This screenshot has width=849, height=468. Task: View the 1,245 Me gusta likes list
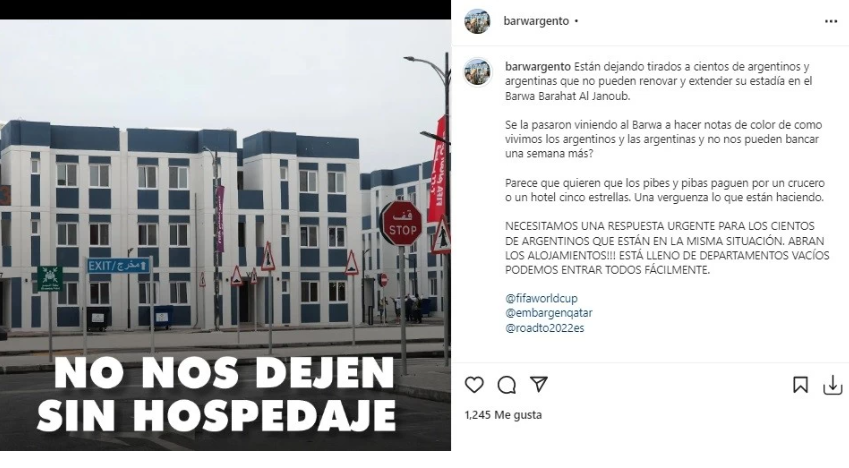click(x=503, y=415)
